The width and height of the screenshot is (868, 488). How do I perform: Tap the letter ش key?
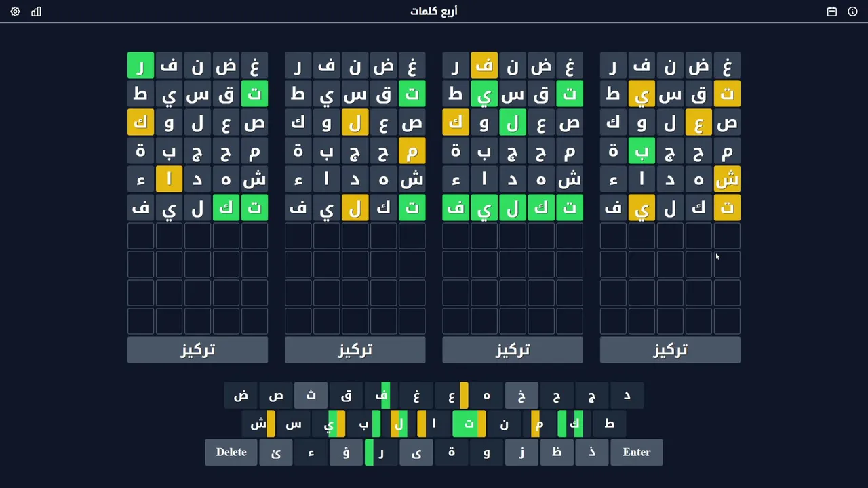(x=258, y=424)
